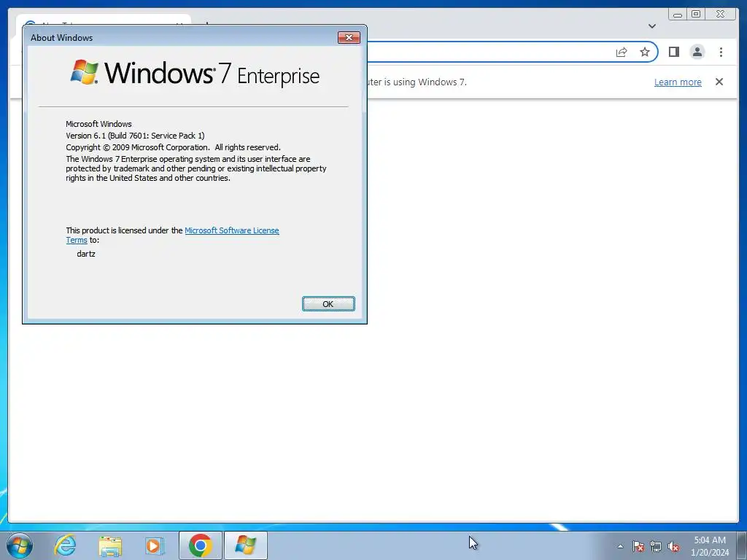Open Windows Explorer from the taskbar
Viewport: 747px width, 560px height.
pyautogui.click(x=110, y=545)
